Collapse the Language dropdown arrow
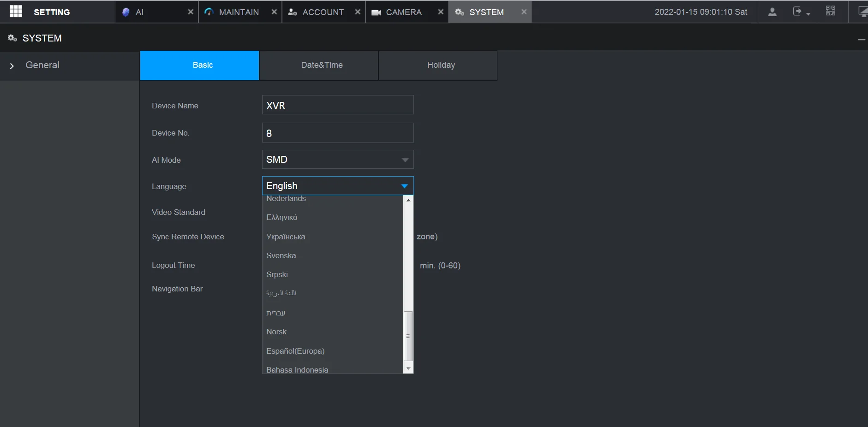This screenshot has width=868, height=427. [x=405, y=186]
